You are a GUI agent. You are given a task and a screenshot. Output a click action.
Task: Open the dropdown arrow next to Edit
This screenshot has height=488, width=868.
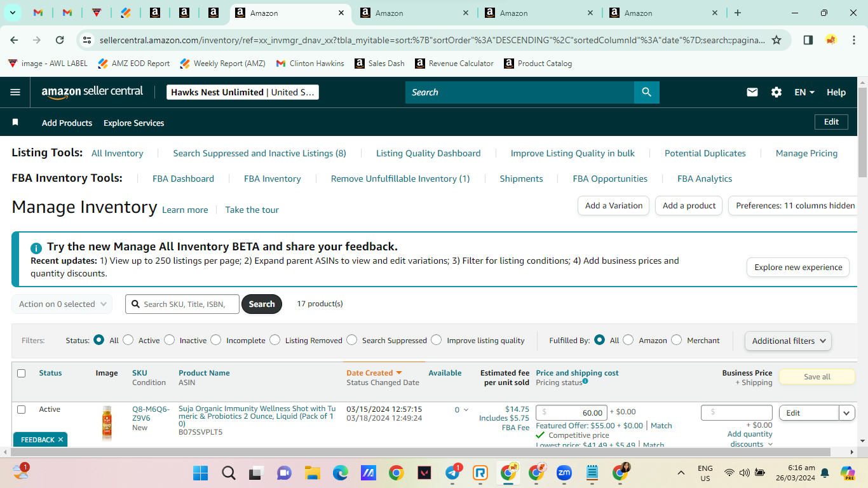[846, 413]
